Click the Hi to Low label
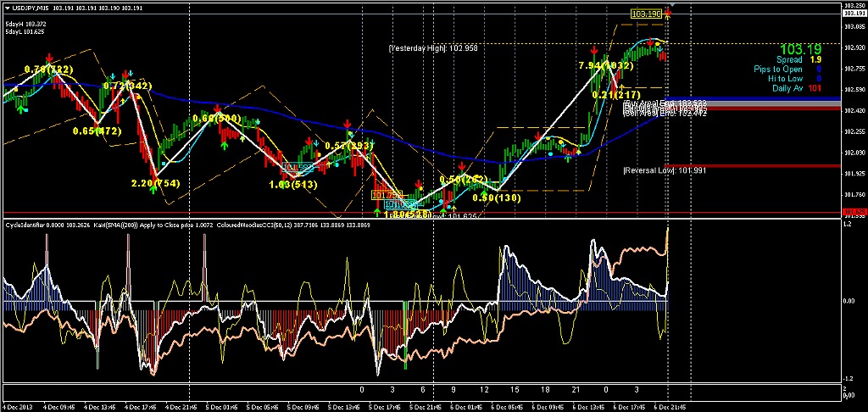Image resolution: width=868 pixels, height=412 pixels. tap(787, 79)
